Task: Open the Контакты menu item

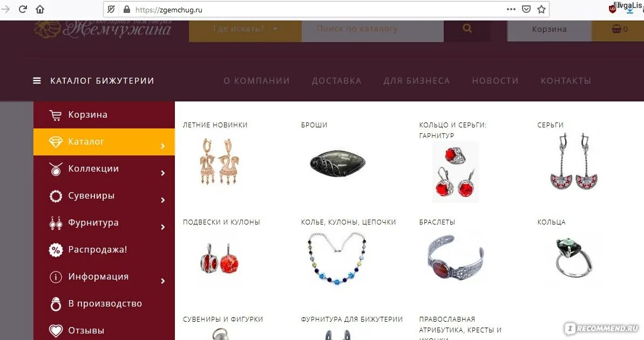Action: 566,81
